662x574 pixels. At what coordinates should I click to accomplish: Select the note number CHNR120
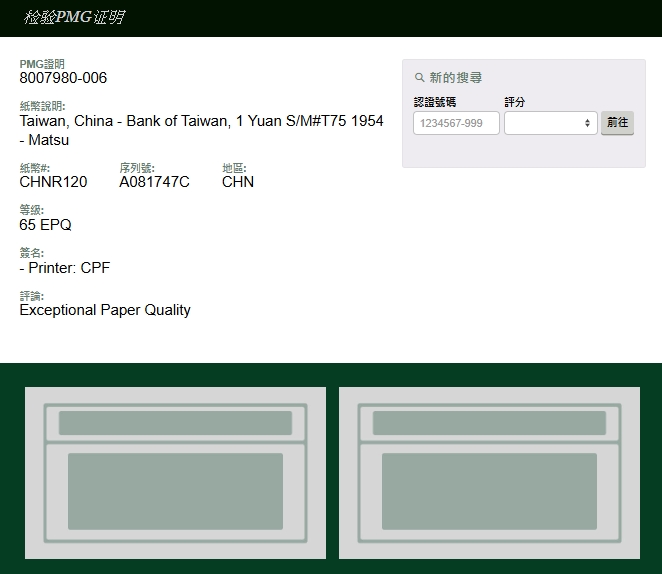tap(53, 182)
